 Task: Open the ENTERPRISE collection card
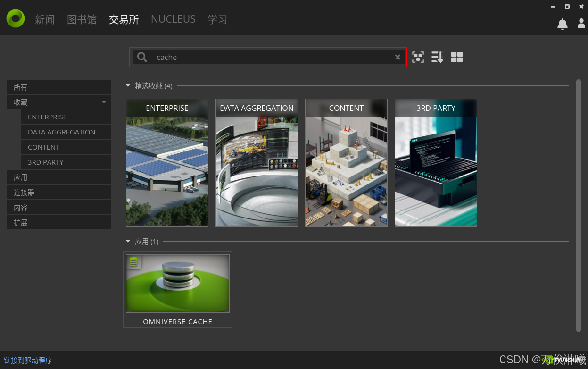coord(167,163)
